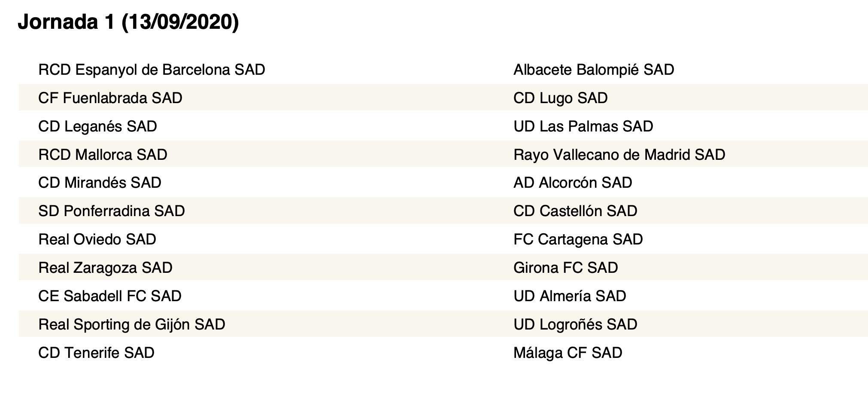Select SD Ponferradina SAD row
The height and width of the screenshot is (403, 868).
443,211
